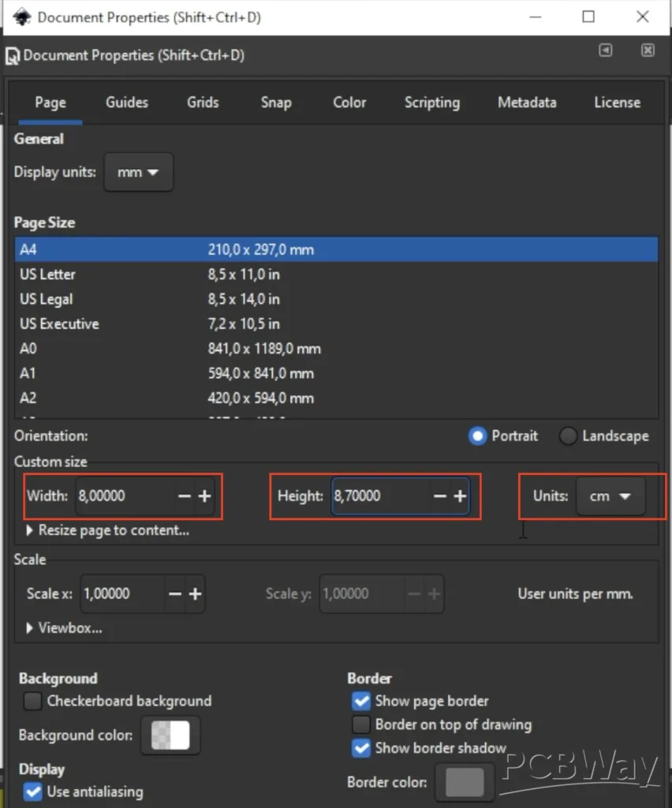Screen dimensions: 672x808
Task: Decrement Scale x with minus button
Action: point(175,594)
